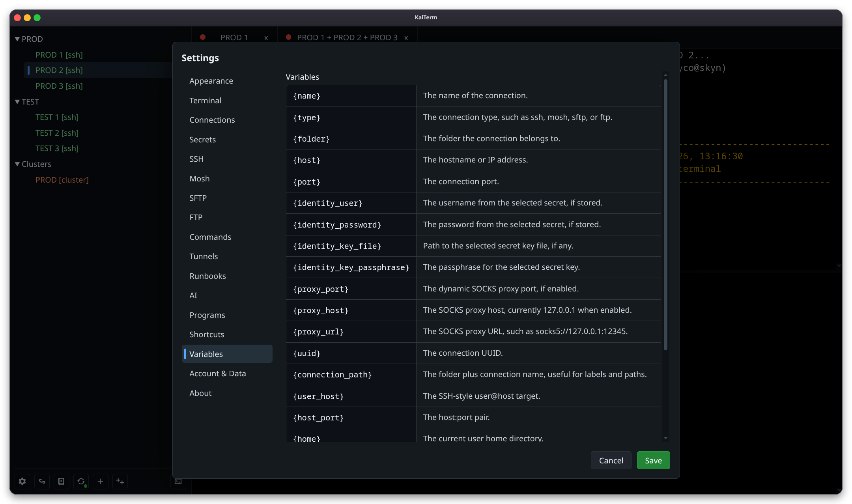The image size is (852, 504).
Task: Open the runbook book icon
Action: click(x=61, y=481)
